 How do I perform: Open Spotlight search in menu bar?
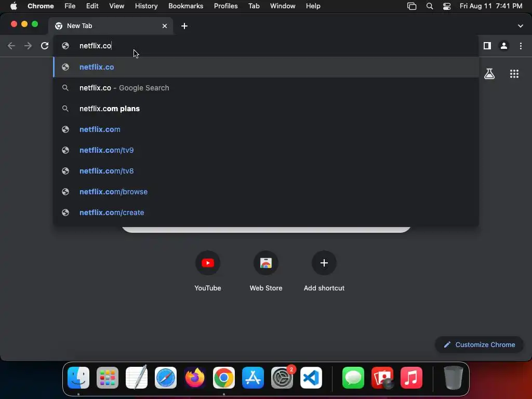(x=430, y=6)
